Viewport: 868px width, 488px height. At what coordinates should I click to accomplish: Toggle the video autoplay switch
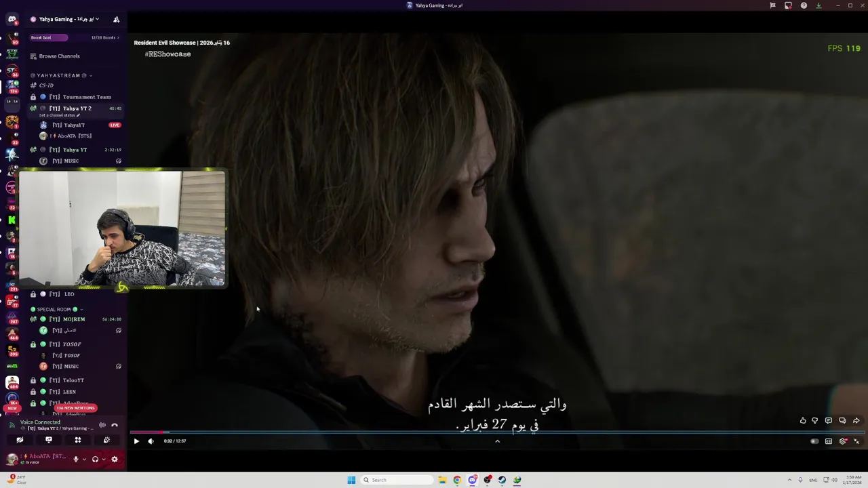[814, 441]
